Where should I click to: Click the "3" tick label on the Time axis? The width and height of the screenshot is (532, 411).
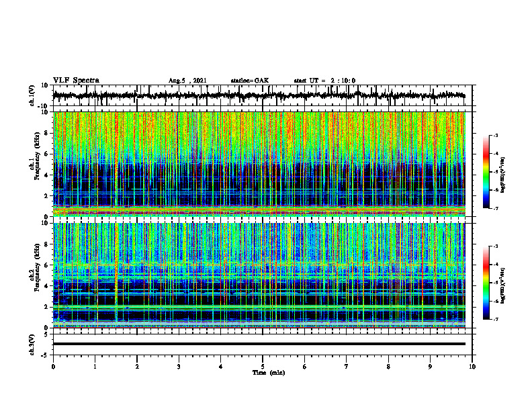[x=179, y=367]
